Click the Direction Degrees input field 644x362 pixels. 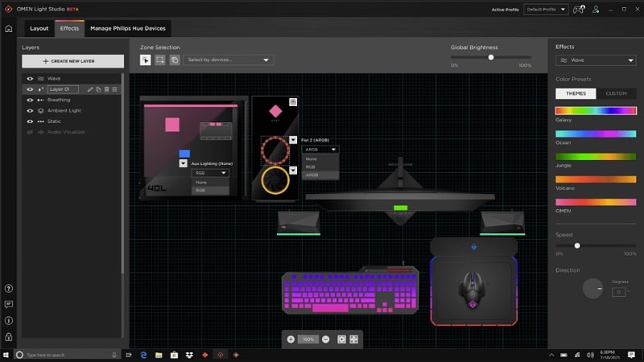[618, 292]
